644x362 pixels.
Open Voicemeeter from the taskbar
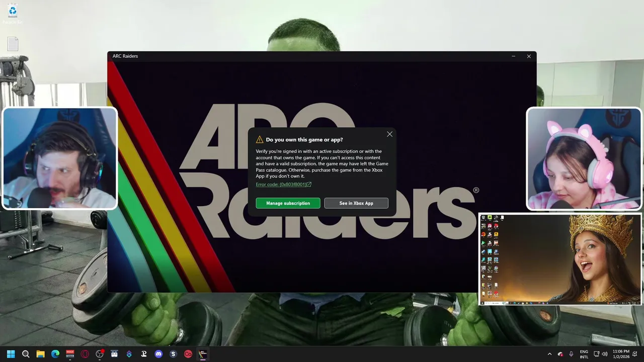[x=70, y=354]
